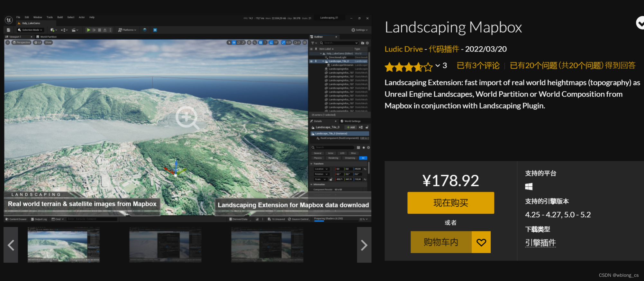Toggle world coordinate system globe icon
Image resolution: width=644 pixels, height=281 pixels.
pos(249,42)
